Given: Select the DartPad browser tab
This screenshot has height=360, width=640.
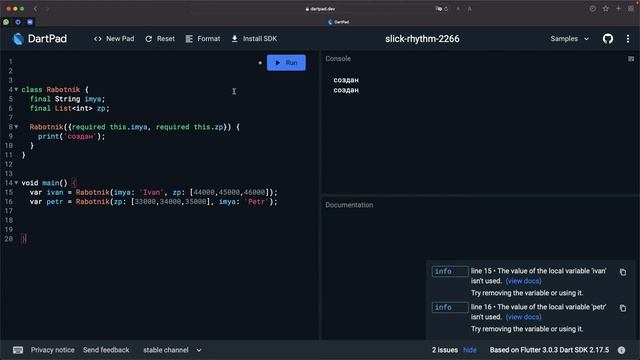Looking at the screenshot, I should 338,22.
